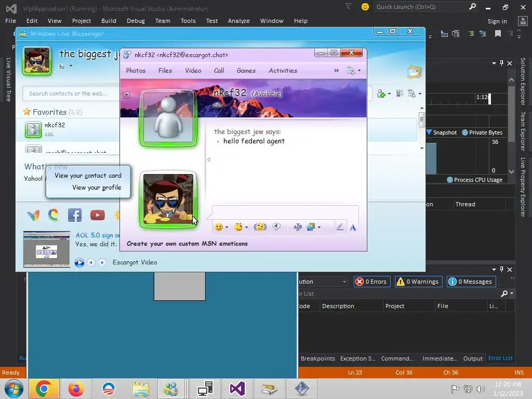532x399 pixels.
Task: Click Messenger search contacts field
Action: (x=71, y=94)
